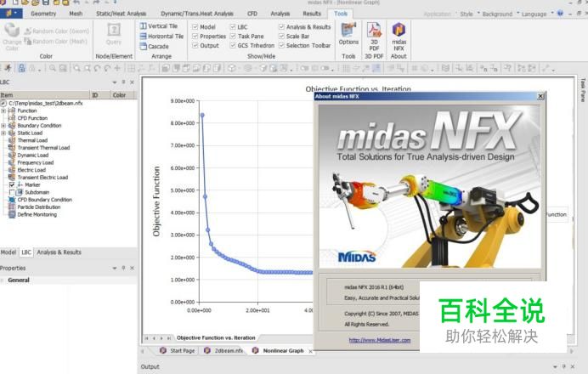Open the Options tool

(348, 34)
